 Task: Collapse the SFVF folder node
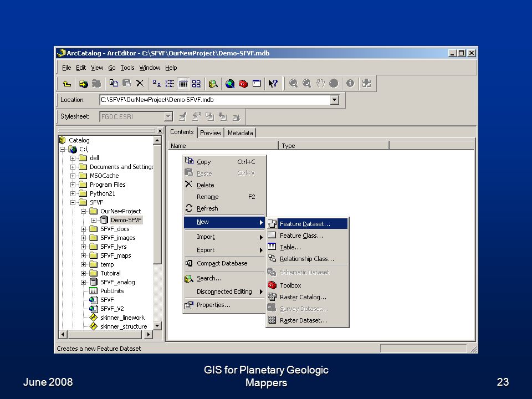pos(73,202)
